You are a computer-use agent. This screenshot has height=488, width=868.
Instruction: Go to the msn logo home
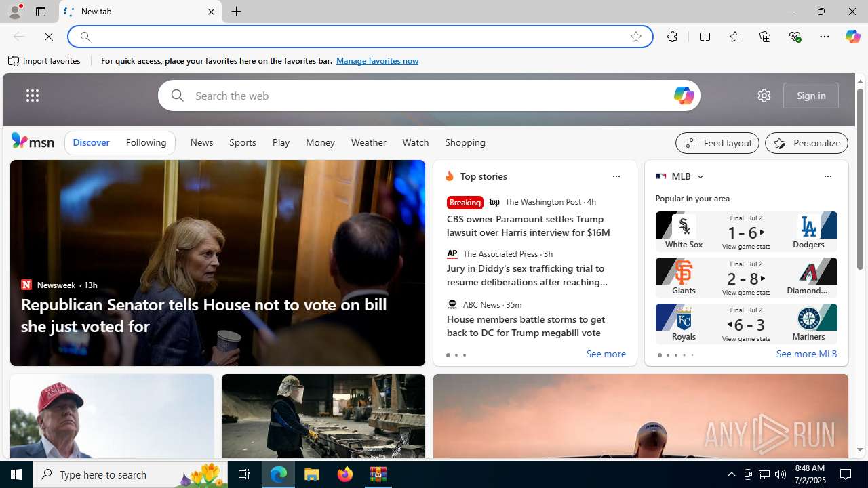[x=33, y=141]
